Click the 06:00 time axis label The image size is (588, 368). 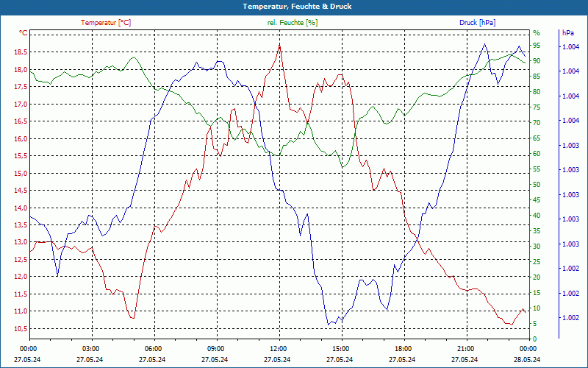tap(153, 348)
